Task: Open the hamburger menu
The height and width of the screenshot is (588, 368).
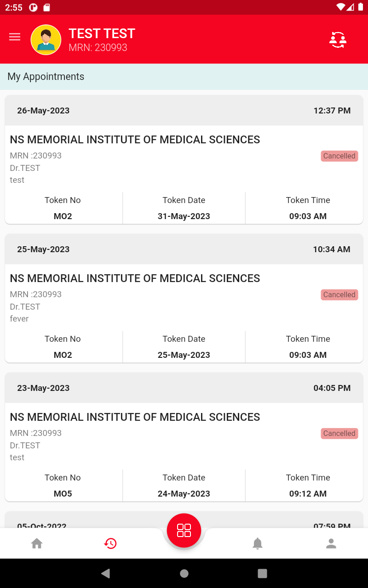Action: point(15,37)
